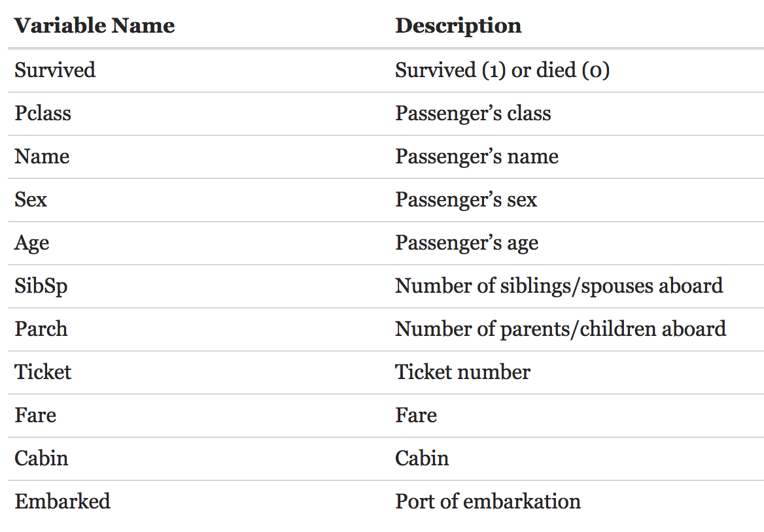This screenshot has height=532, width=764.
Task: Select the Survived variable cell
Action: (x=55, y=70)
